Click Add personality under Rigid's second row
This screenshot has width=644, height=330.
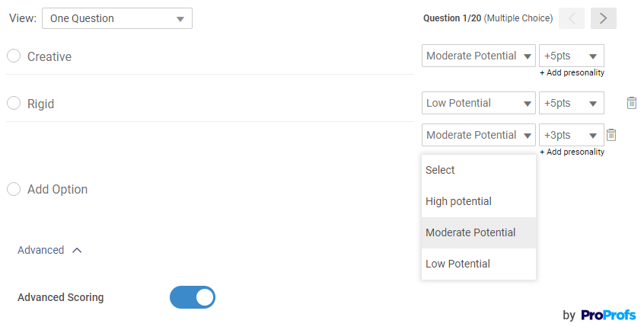572,152
